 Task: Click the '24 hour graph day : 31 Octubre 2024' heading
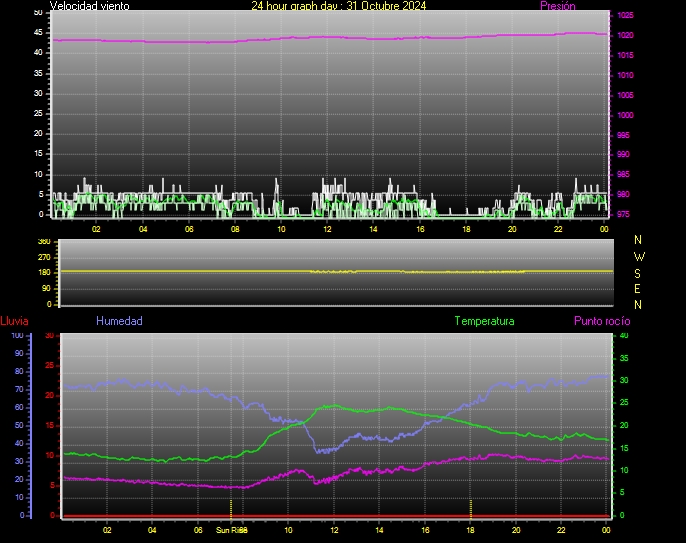click(339, 6)
